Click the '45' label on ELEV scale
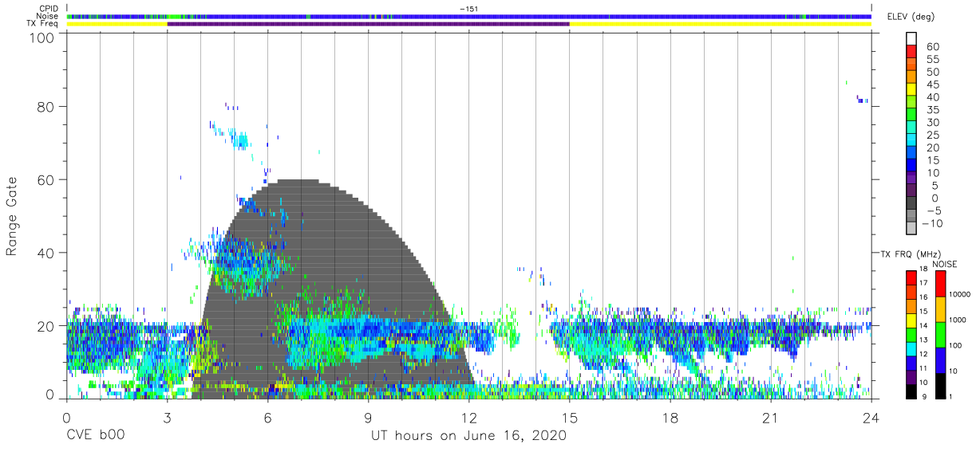 (x=932, y=85)
